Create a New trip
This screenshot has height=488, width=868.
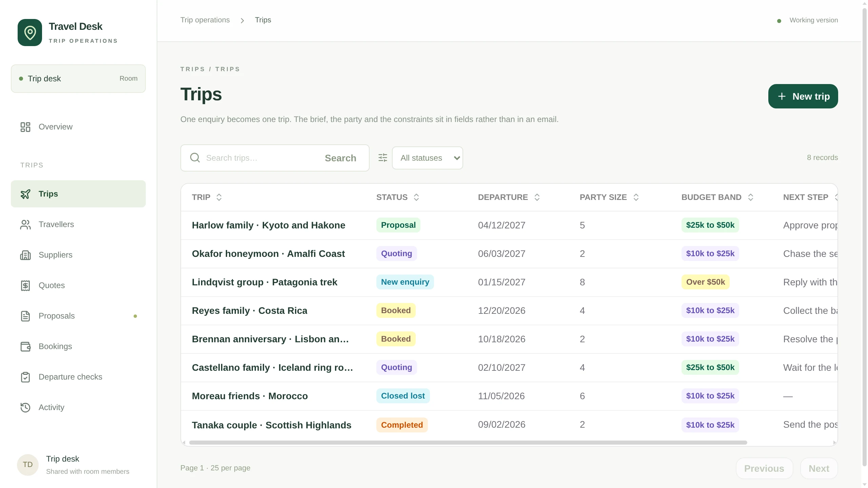[803, 96]
